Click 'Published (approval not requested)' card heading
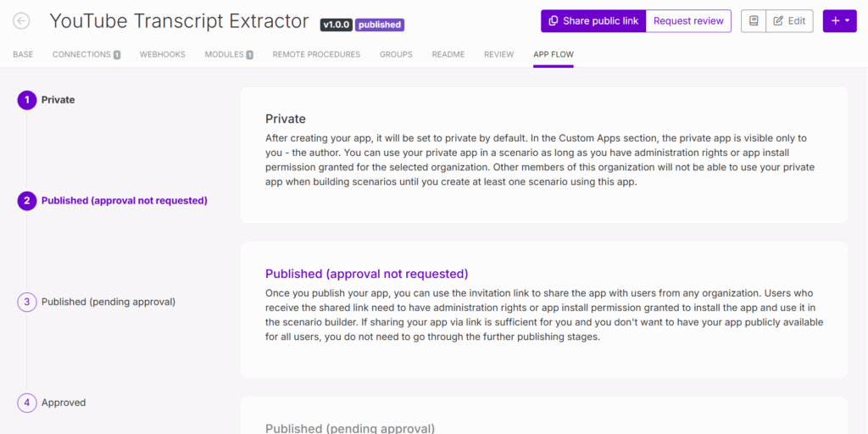Viewport: 868px width, 434px height. click(x=367, y=274)
